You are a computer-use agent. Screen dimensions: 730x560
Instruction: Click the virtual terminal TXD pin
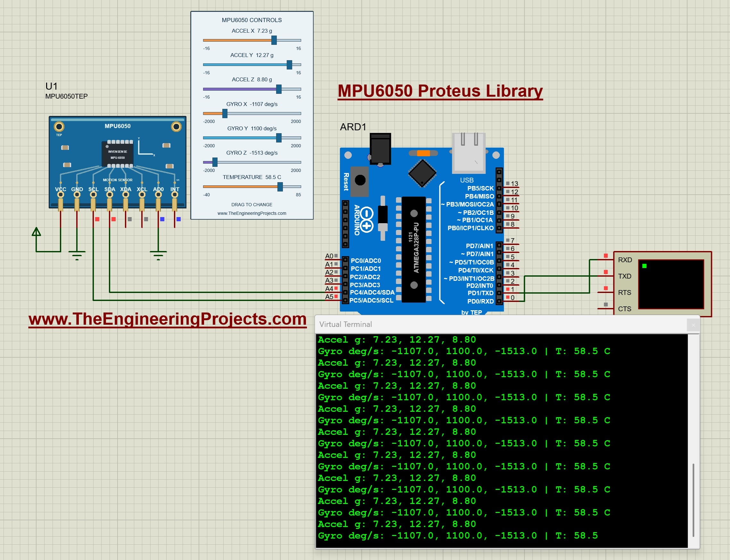click(605, 276)
